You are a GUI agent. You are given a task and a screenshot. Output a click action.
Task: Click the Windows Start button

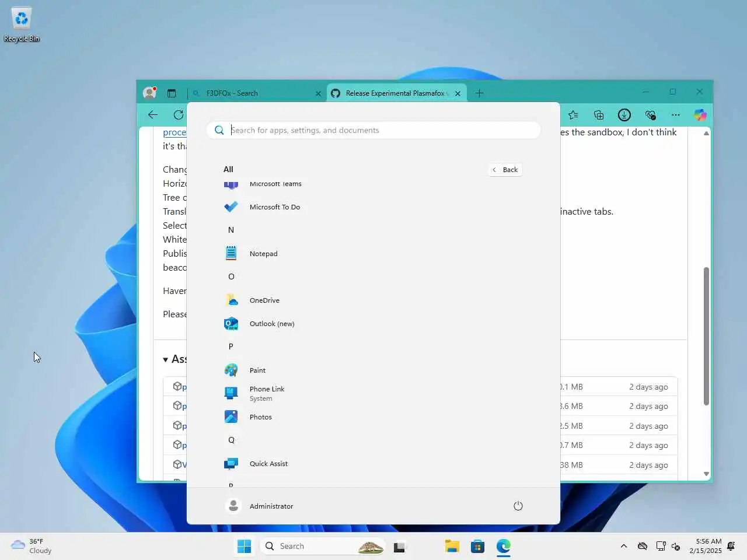244,546
